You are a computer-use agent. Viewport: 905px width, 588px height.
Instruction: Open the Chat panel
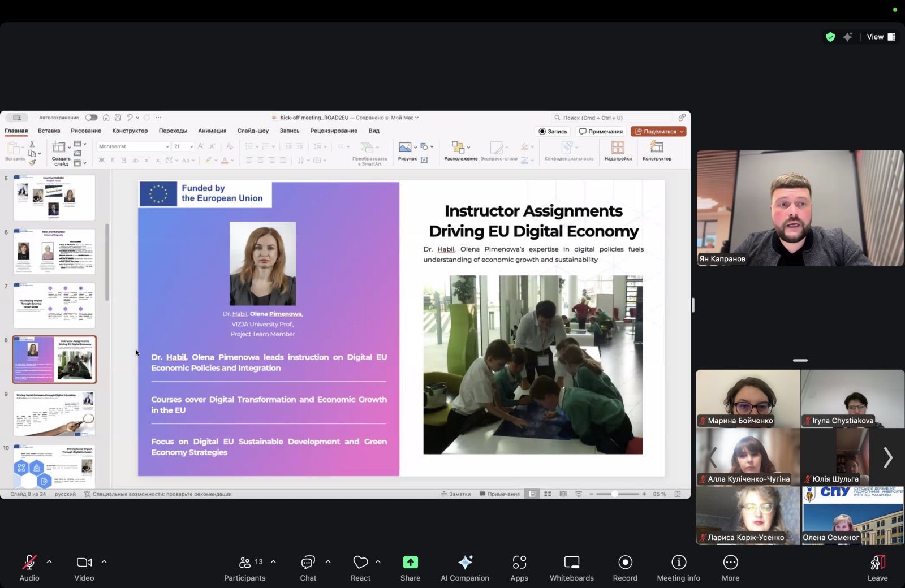point(308,568)
